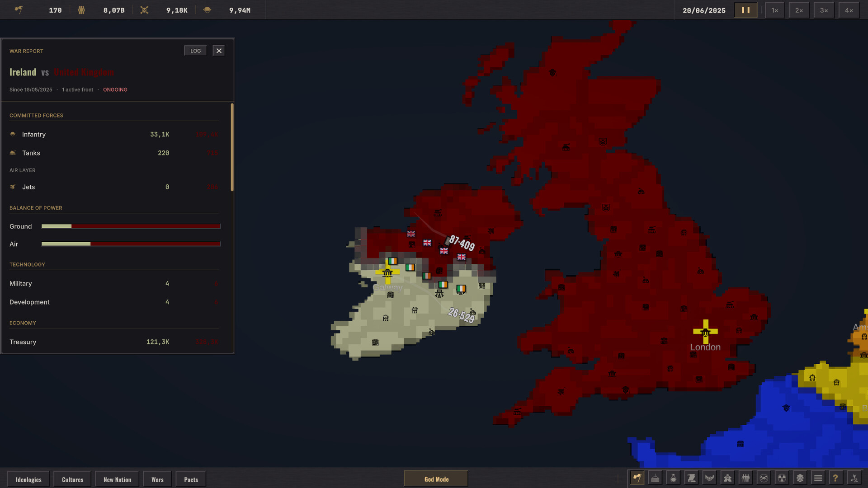Image resolution: width=868 pixels, height=488 pixels.
Task: Open the Pacts tab
Action: point(191,479)
